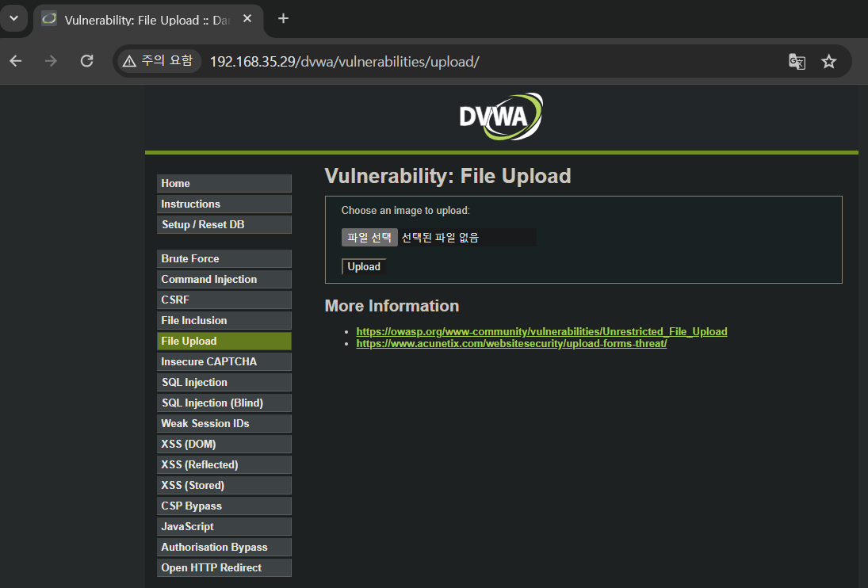
Task: Open SQL Injection (Blind) menu item
Action: click(224, 403)
